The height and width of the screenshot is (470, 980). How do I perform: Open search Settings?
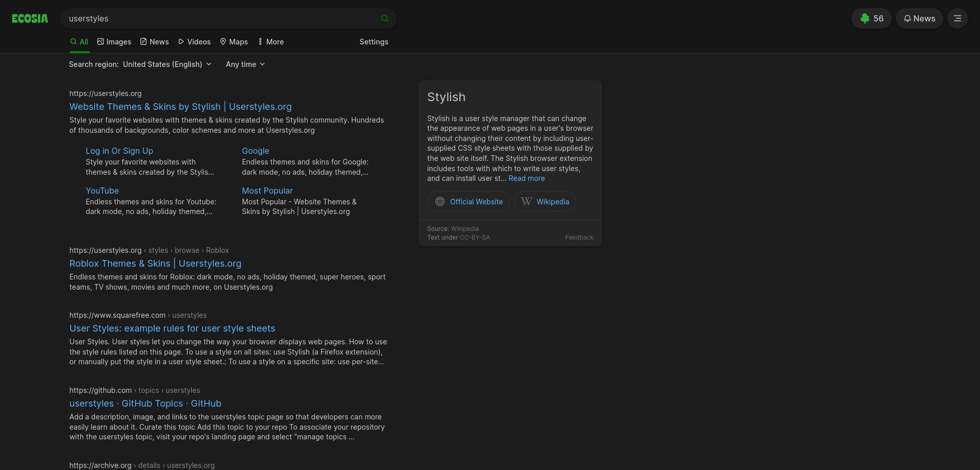click(x=374, y=42)
